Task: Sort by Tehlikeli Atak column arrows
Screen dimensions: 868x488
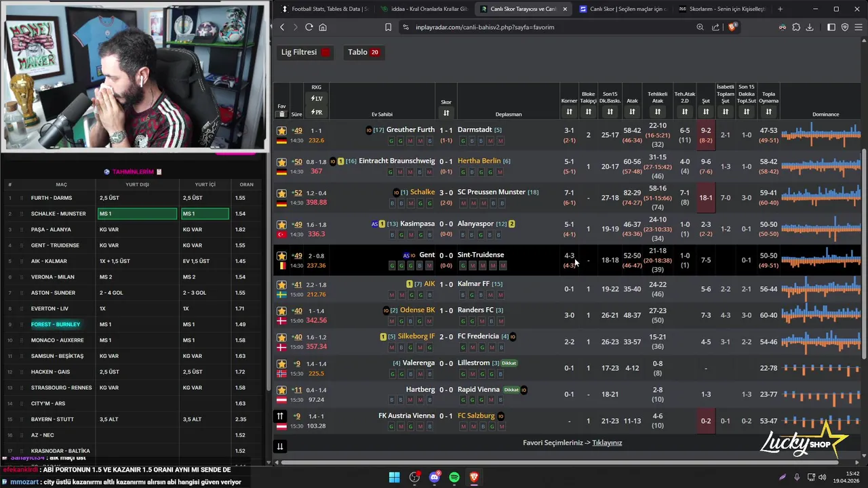Action: tap(657, 112)
